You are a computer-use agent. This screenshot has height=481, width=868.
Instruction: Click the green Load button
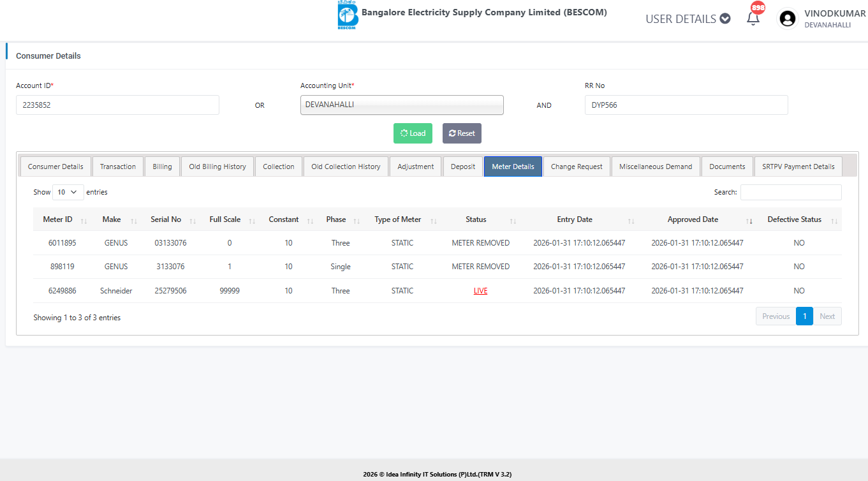tap(413, 133)
